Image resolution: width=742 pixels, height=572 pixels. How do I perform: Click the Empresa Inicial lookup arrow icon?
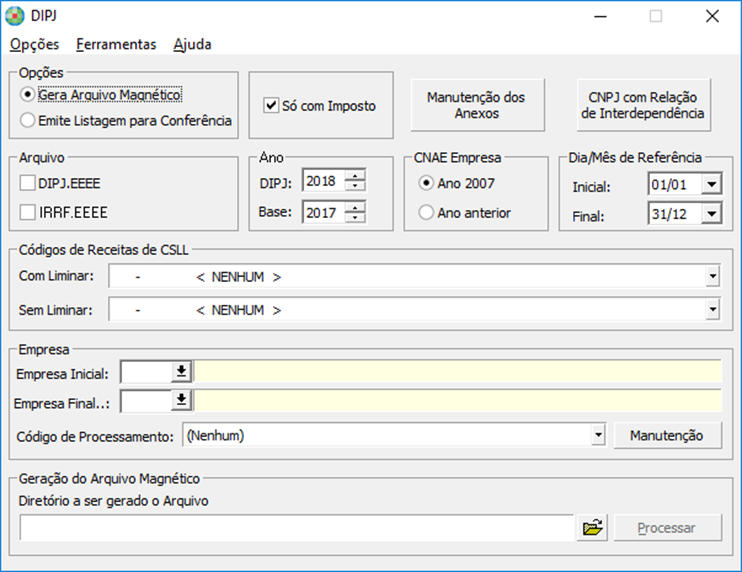pos(181,371)
